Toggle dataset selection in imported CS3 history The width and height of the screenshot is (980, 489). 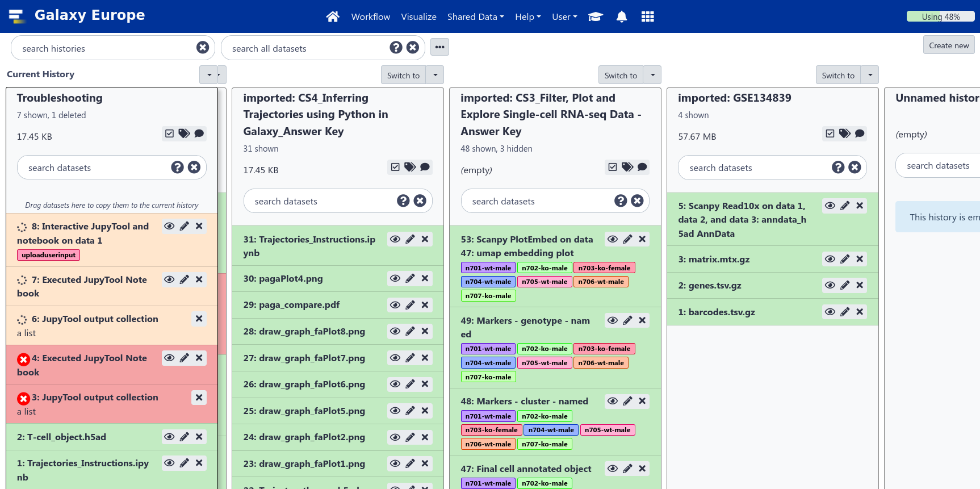613,167
